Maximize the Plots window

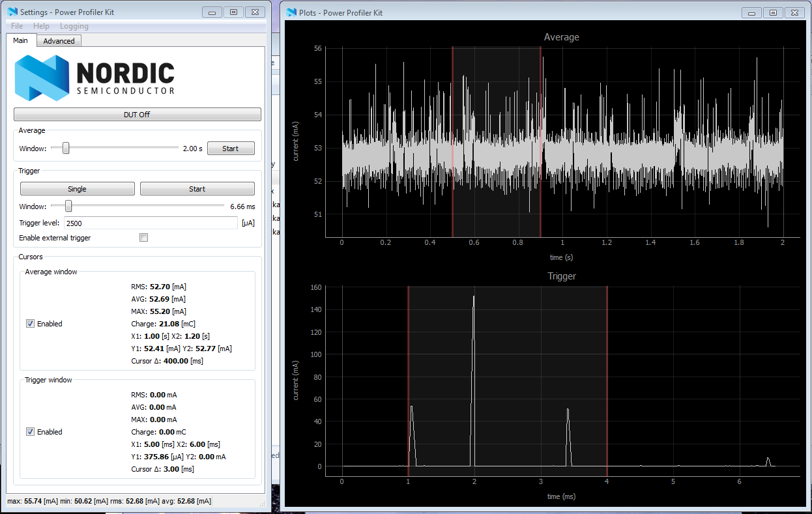click(x=774, y=12)
